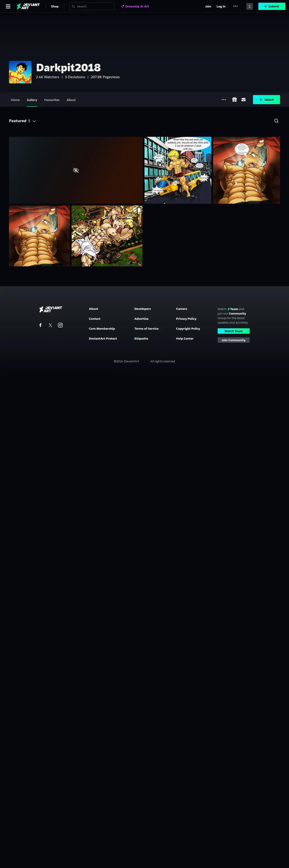Click the Watch Team button
Image resolution: width=289 pixels, height=868 pixels.
(233, 331)
